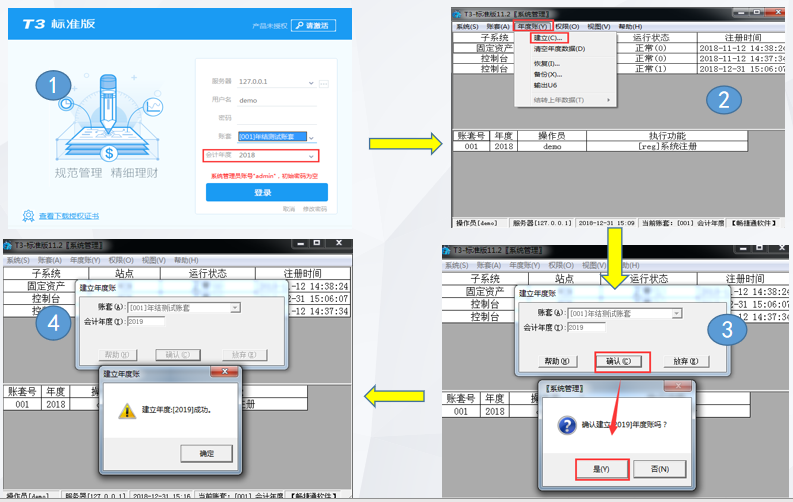Image resolution: width=793 pixels, height=502 pixels.
Task: Click the red-boxed 确认(C) button in 建立年度账 dialog
Action: point(619,361)
